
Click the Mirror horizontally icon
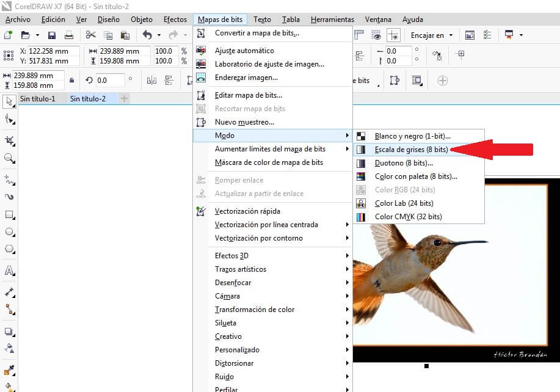coord(151,81)
